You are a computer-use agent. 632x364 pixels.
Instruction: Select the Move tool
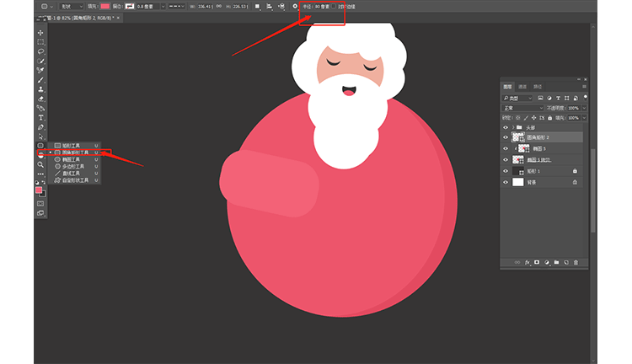[x=40, y=33]
